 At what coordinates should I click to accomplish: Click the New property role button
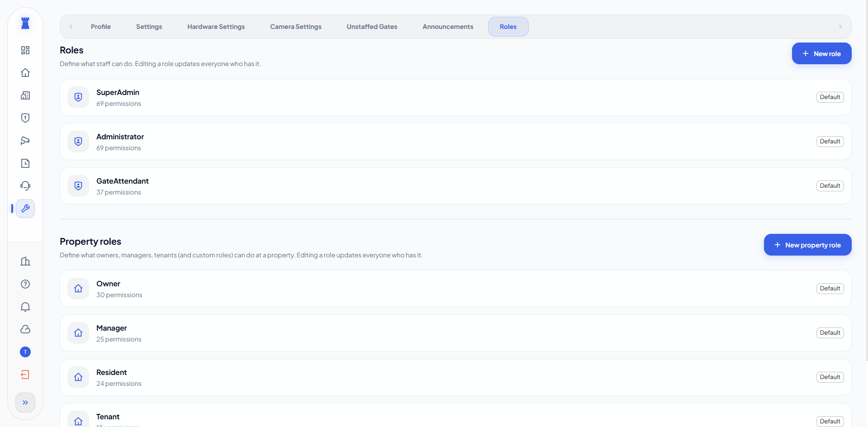pyautogui.click(x=807, y=245)
